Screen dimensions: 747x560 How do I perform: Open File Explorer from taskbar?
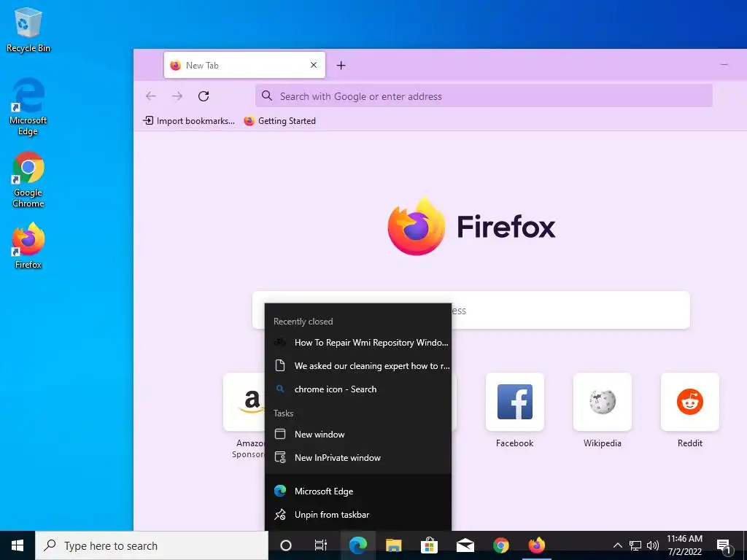click(x=393, y=545)
